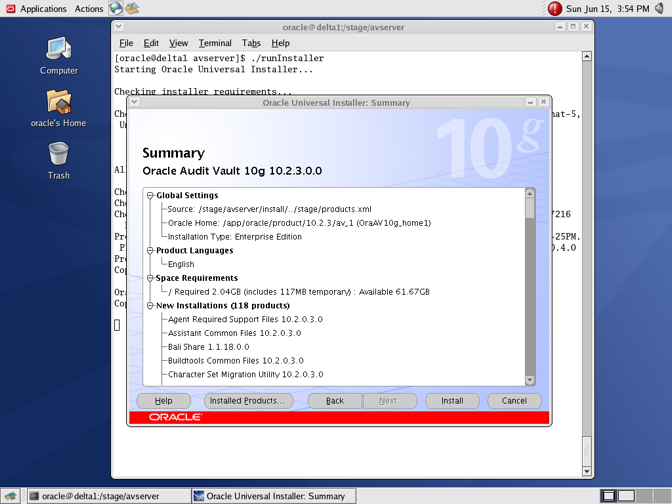Click summary list scroll down arrow
The image size is (672, 504).
point(530,380)
